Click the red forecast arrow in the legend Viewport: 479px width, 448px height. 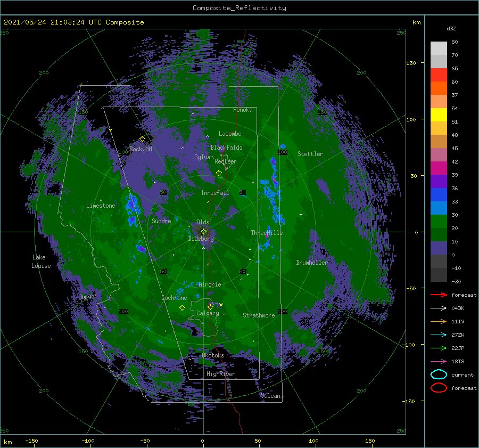click(x=439, y=295)
